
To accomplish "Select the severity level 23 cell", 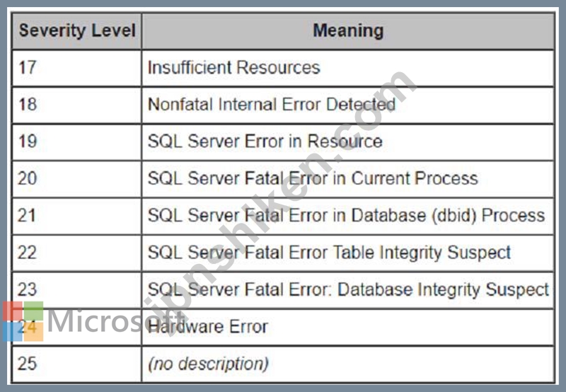I will [76, 290].
